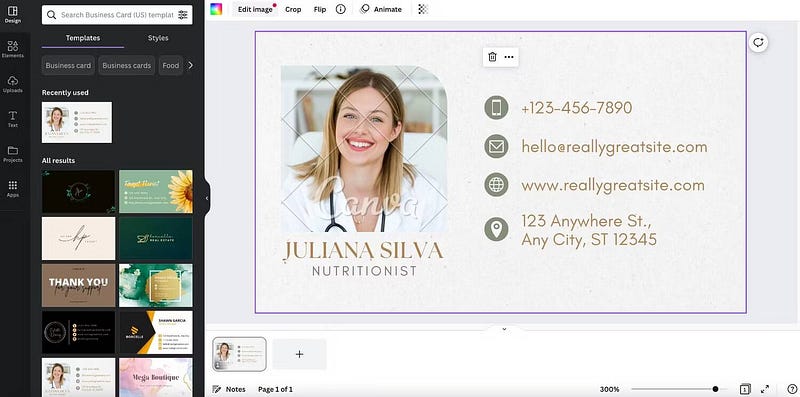Screen dimensions: 800x397
Task: Select page 1 thumbnail in filmstrip
Action: pos(239,354)
